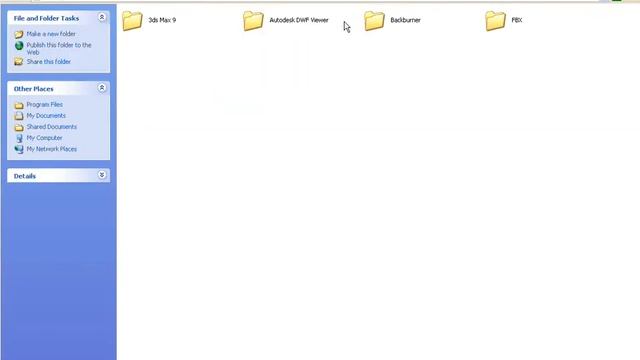The height and width of the screenshot is (360, 640).
Task: Click the My Computer icon in sidebar
Action: click(x=19, y=138)
